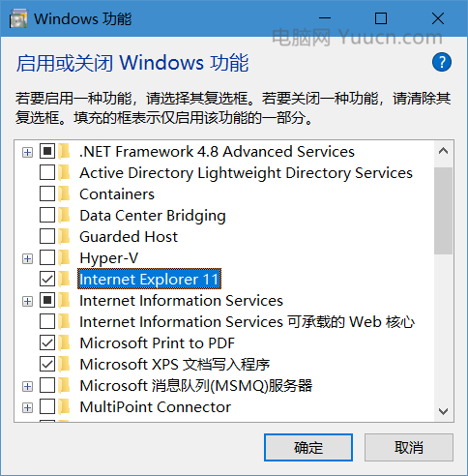The image size is (468, 476).
Task: Click the Hyper-V folder icon
Action: click(65, 258)
